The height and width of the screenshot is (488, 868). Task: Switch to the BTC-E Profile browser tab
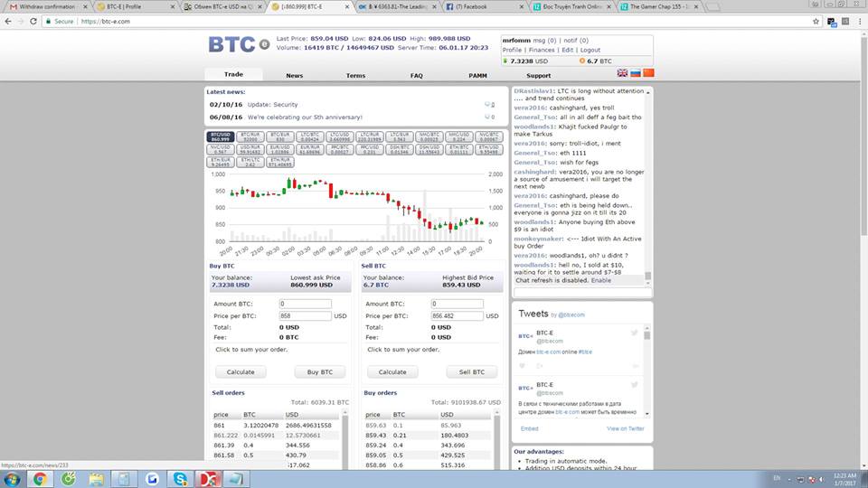(x=133, y=6)
